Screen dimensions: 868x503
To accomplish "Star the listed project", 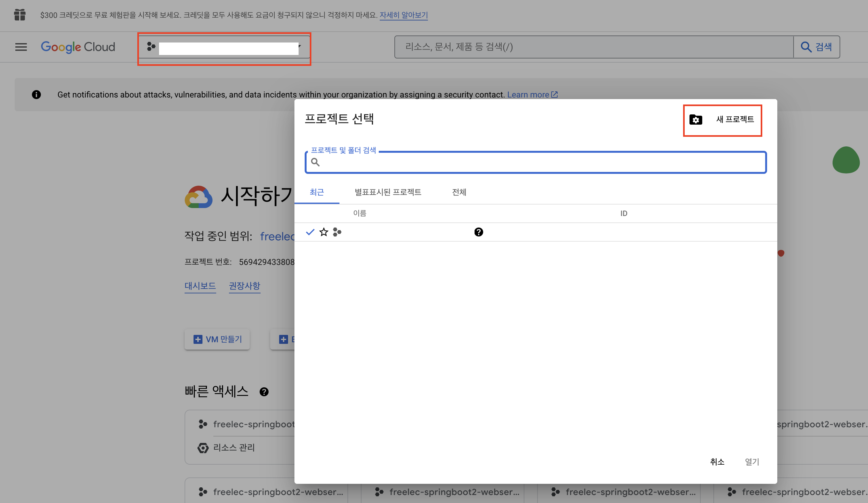I will tap(324, 232).
